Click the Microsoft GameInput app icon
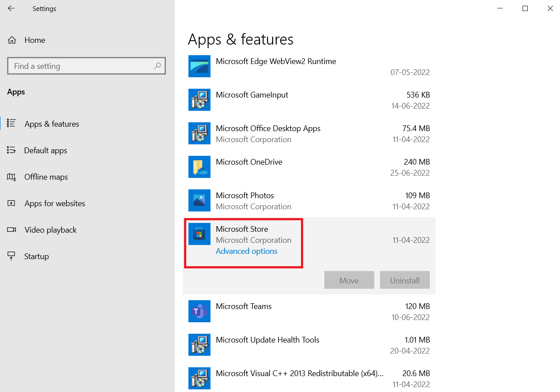Screen dimensions: 560x392 (199, 100)
